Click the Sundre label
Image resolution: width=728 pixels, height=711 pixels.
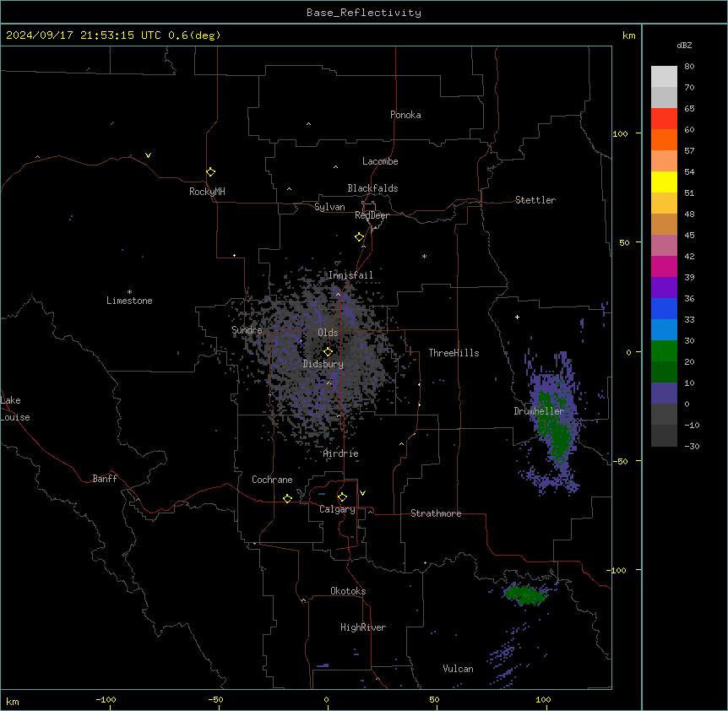(247, 330)
